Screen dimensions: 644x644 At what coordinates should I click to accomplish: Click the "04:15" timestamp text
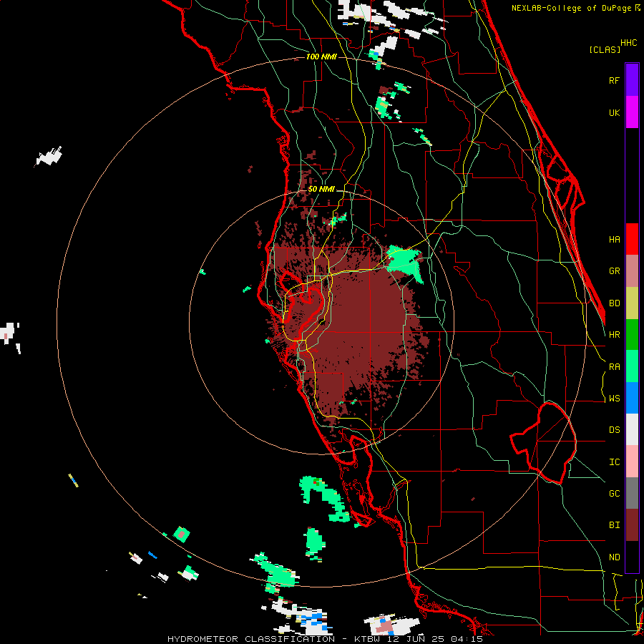[467, 639]
